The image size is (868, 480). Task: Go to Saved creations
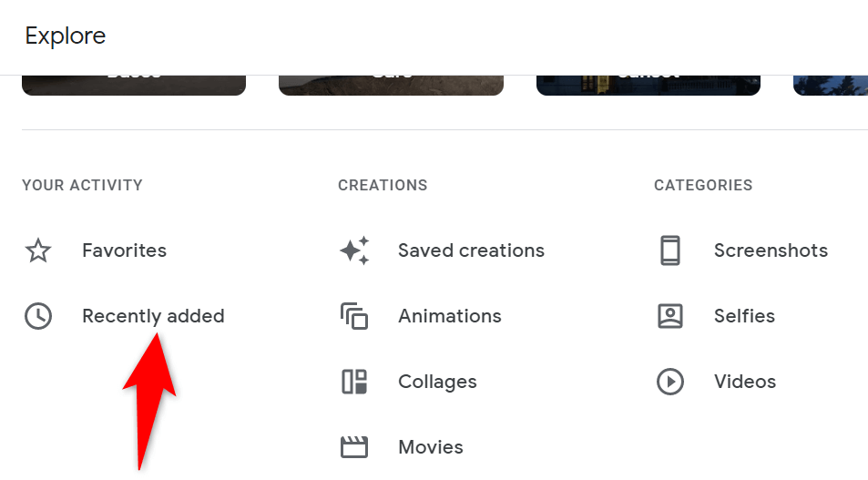(x=471, y=250)
